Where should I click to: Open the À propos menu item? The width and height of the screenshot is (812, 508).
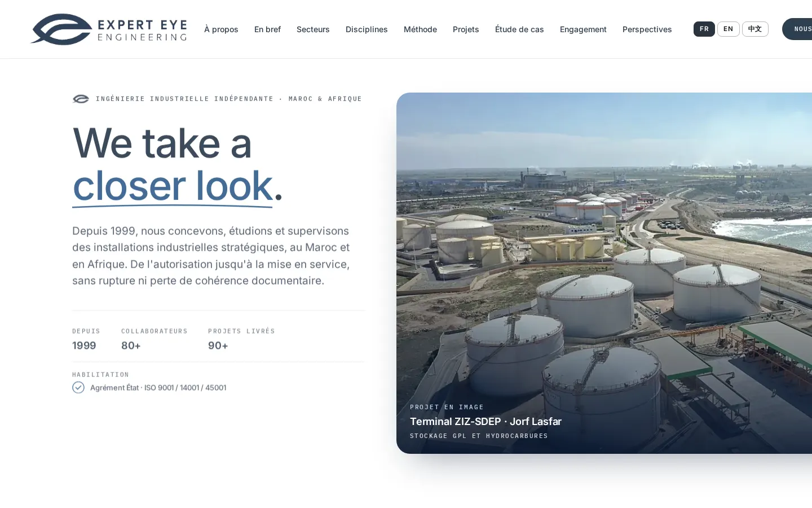tap(221, 29)
